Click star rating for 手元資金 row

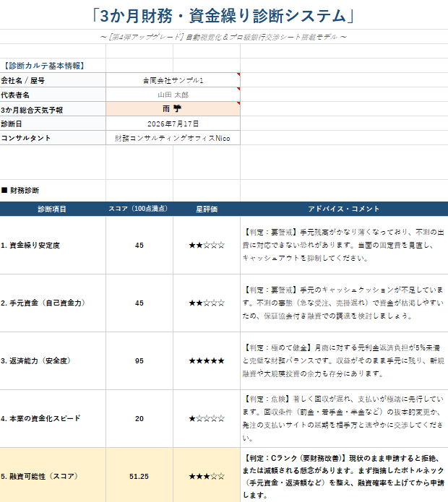pyautogui.click(x=207, y=303)
